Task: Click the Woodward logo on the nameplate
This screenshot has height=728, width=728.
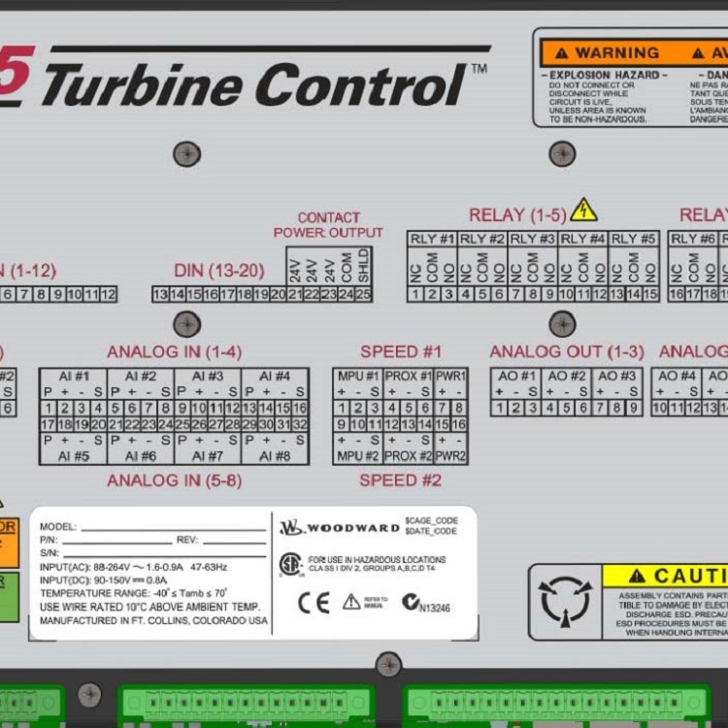Action: point(339,528)
